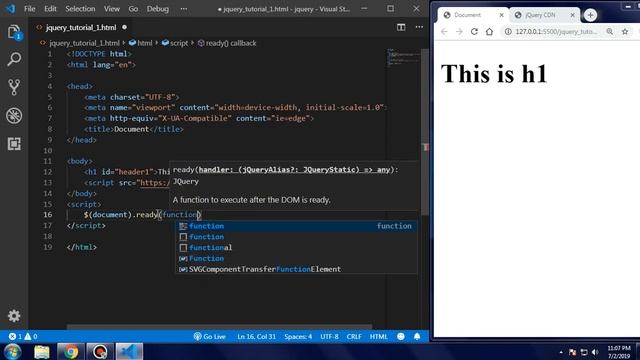
Task: Bookmark this page with star icon
Action: coord(625,31)
